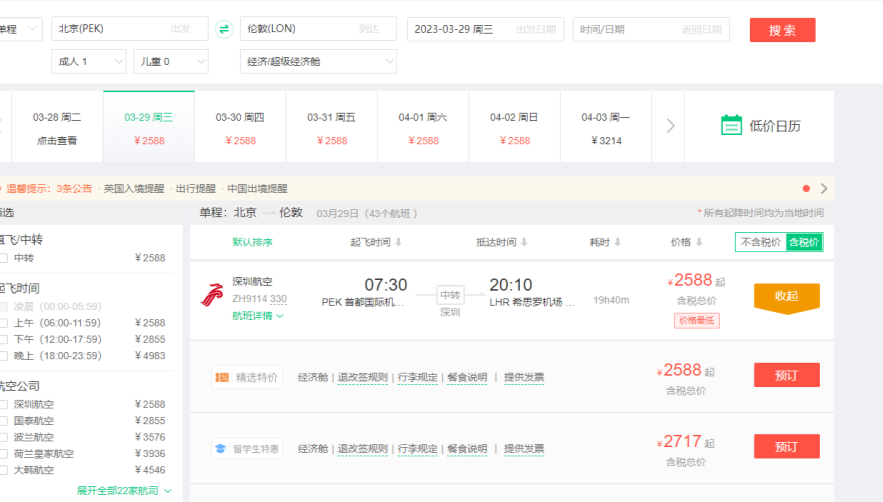Book the ¥2717 留学生特惠 fare

click(787, 447)
